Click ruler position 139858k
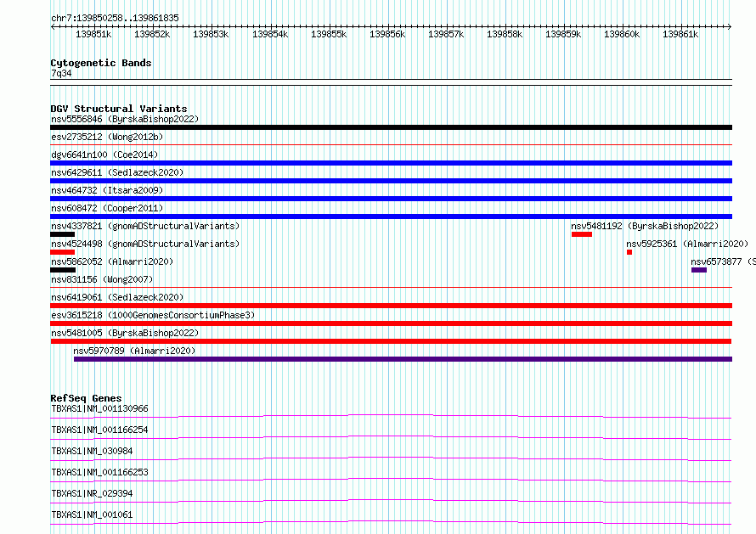 pyautogui.click(x=505, y=34)
